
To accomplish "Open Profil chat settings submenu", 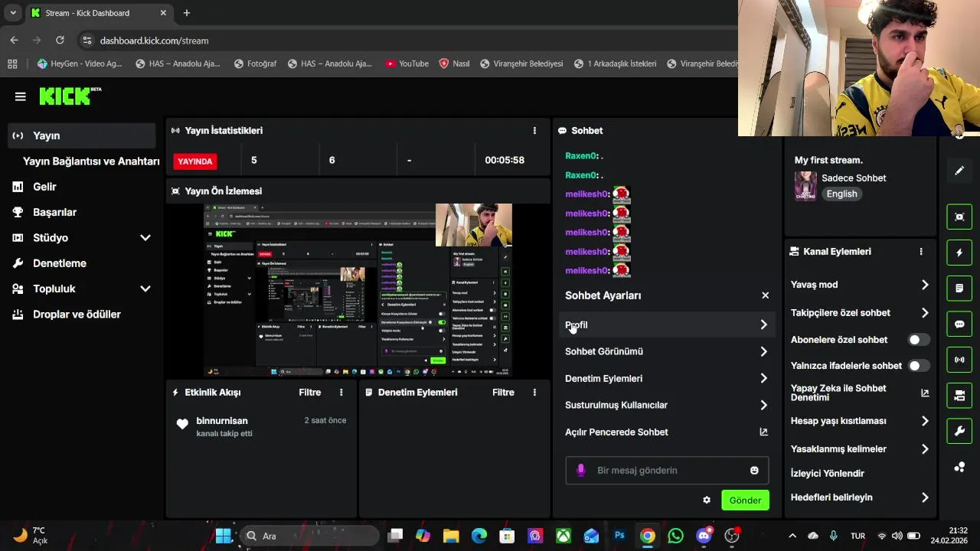I will pyautogui.click(x=666, y=324).
